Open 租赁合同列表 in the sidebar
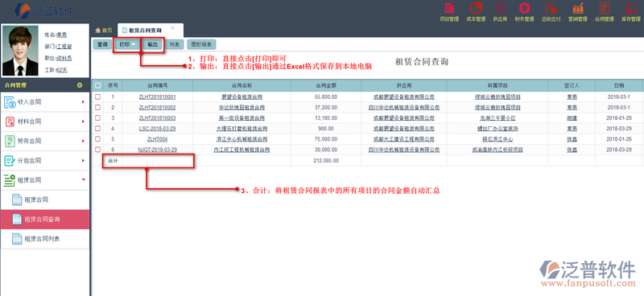The width and height of the screenshot is (644, 296). click(45, 239)
